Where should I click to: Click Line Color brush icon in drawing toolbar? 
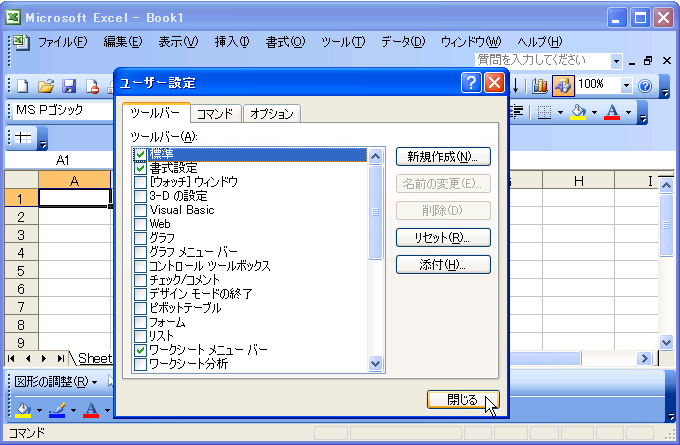click(57, 409)
